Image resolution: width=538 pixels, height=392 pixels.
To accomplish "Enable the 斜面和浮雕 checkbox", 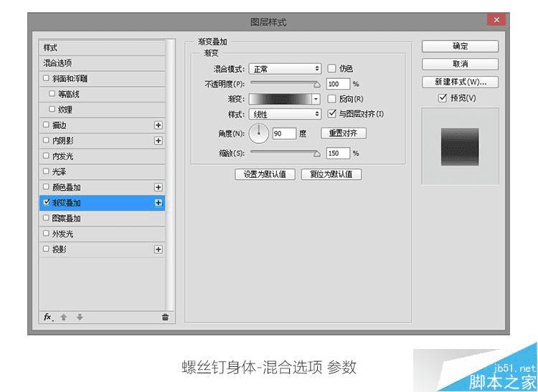I will [46, 78].
